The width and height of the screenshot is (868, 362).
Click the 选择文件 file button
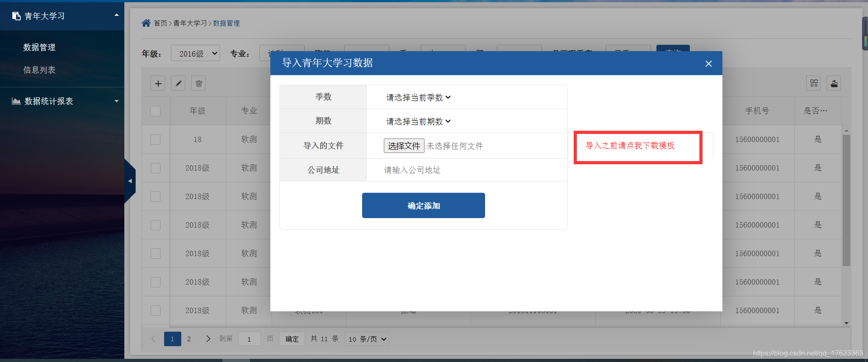[404, 146]
